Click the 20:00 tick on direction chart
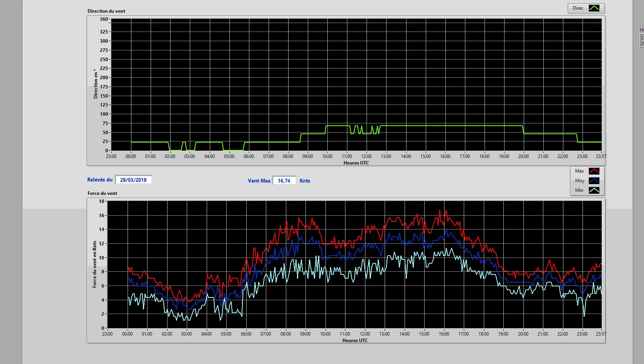The width and height of the screenshot is (644, 364). (x=523, y=156)
